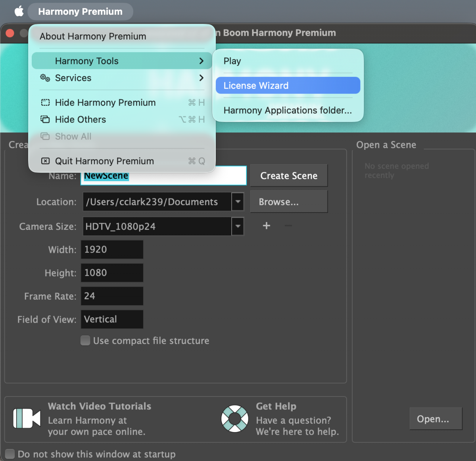Viewport: 476px width, 461px height.
Task: Click the Open a Scene heading
Action: pos(386,145)
